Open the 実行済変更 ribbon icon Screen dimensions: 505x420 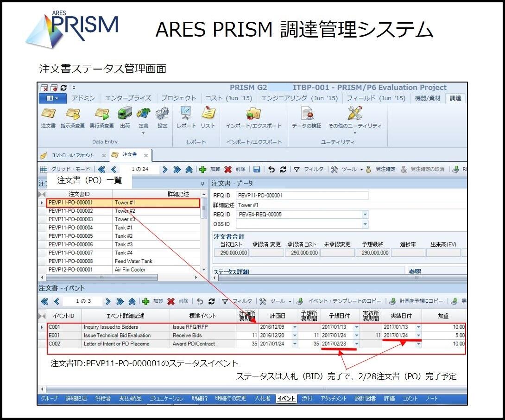(102, 118)
